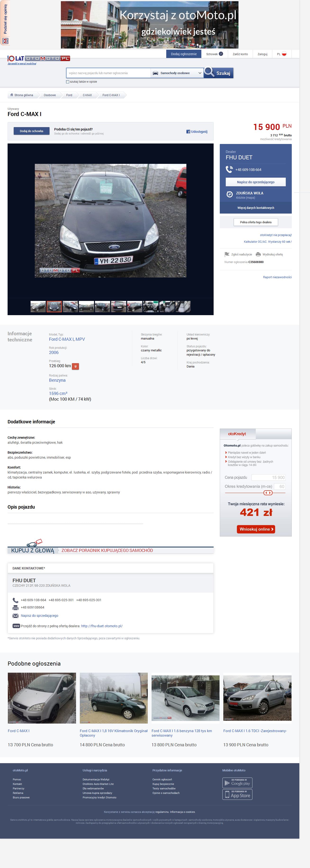
Task: Open Więcej danych kontaktowych
Action: 256,208
